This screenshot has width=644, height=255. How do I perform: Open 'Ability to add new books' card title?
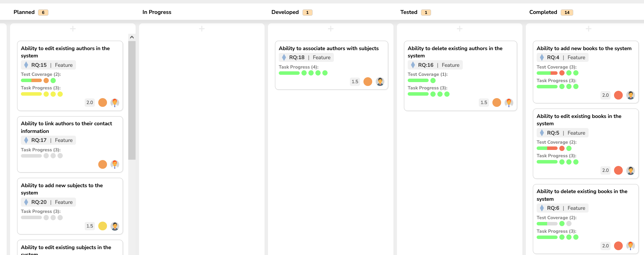584,48
